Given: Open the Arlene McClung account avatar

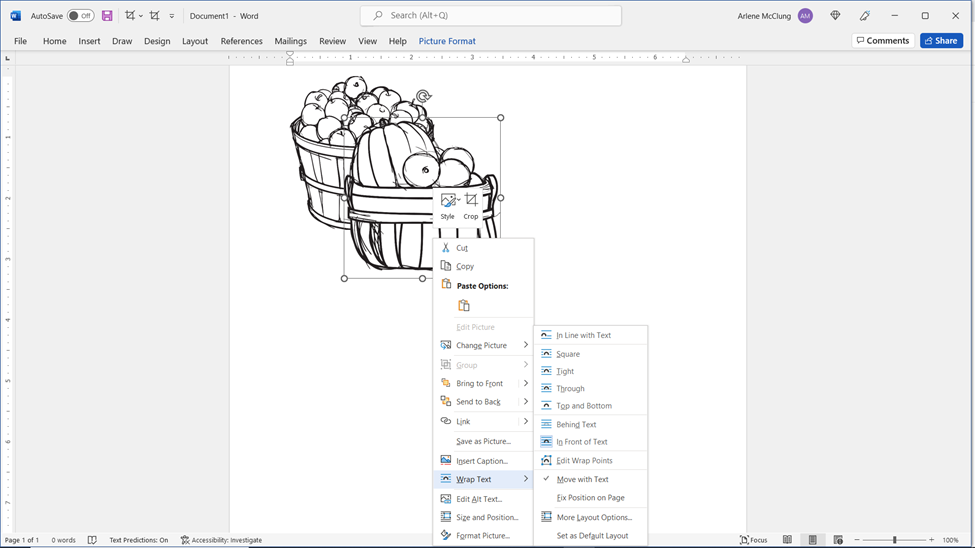Looking at the screenshot, I should 805,16.
